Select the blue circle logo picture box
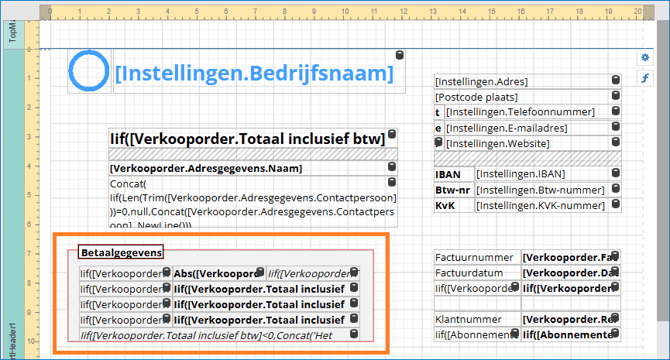Viewport: 670px width, 360px height. tap(89, 71)
